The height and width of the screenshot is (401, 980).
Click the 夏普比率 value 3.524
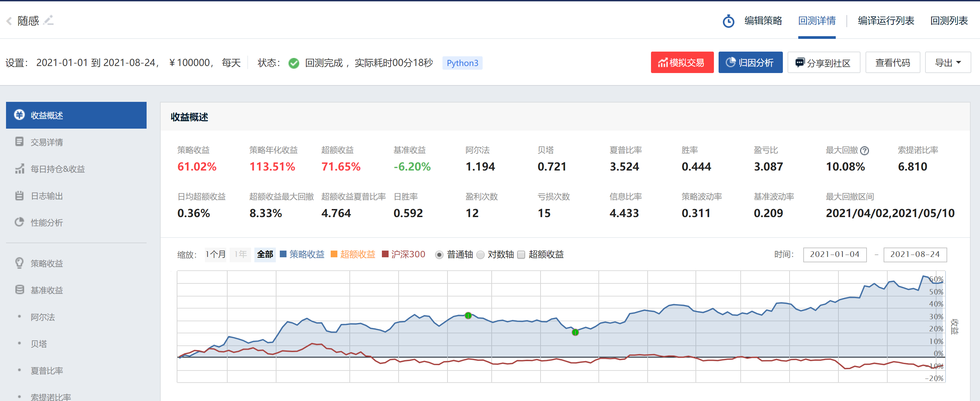point(624,167)
